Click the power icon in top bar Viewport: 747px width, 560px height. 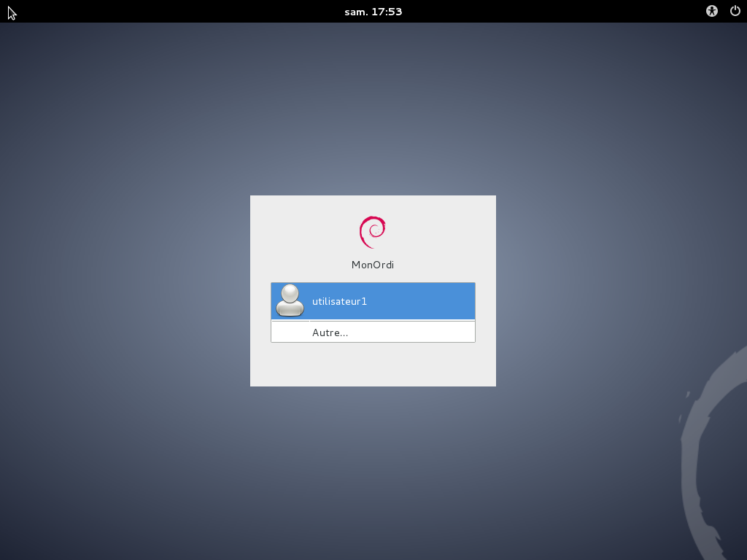(735, 11)
